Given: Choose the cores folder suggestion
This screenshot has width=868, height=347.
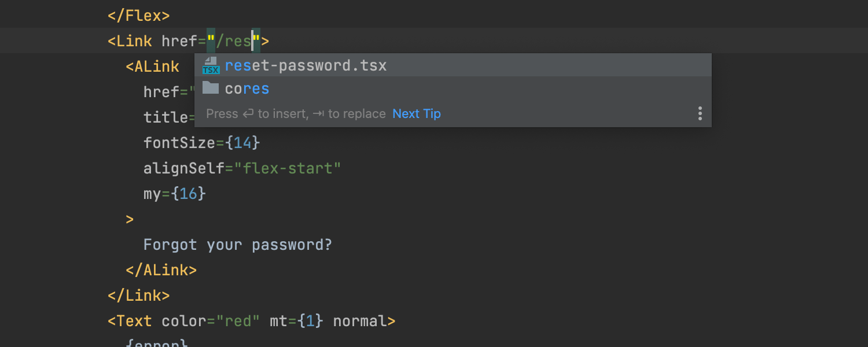Looking at the screenshot, I should tap(247, 89).
